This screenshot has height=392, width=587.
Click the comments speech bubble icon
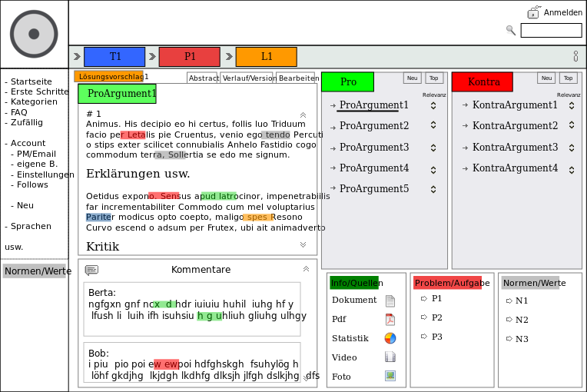pyautogui.click(x=91, y=270)
